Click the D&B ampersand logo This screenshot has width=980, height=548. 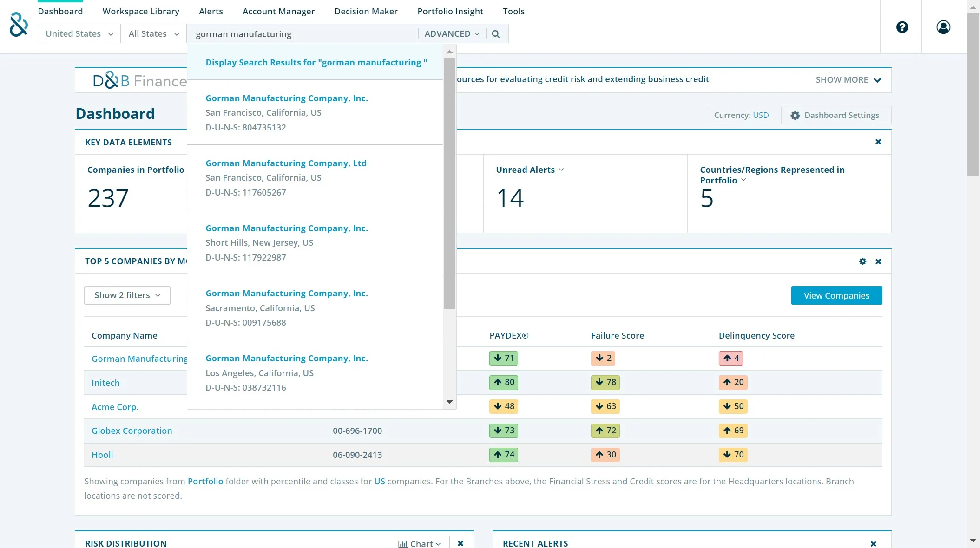tap(19, 24)
